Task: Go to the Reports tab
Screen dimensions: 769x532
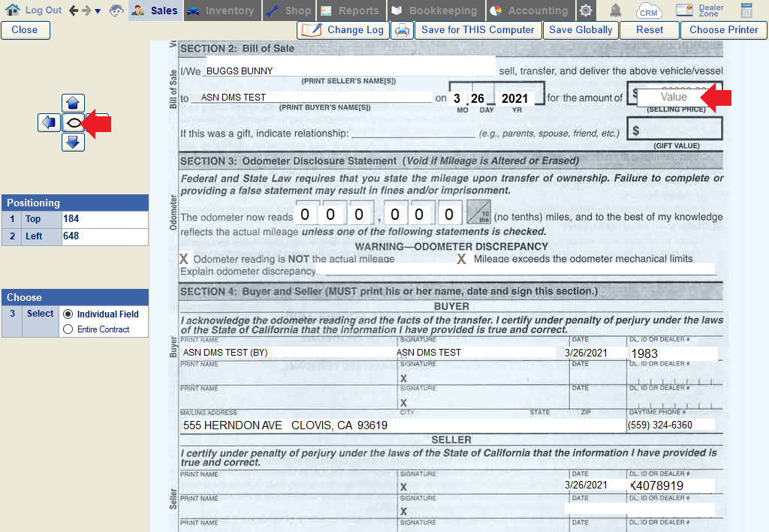Action: (x=351, y=11)
